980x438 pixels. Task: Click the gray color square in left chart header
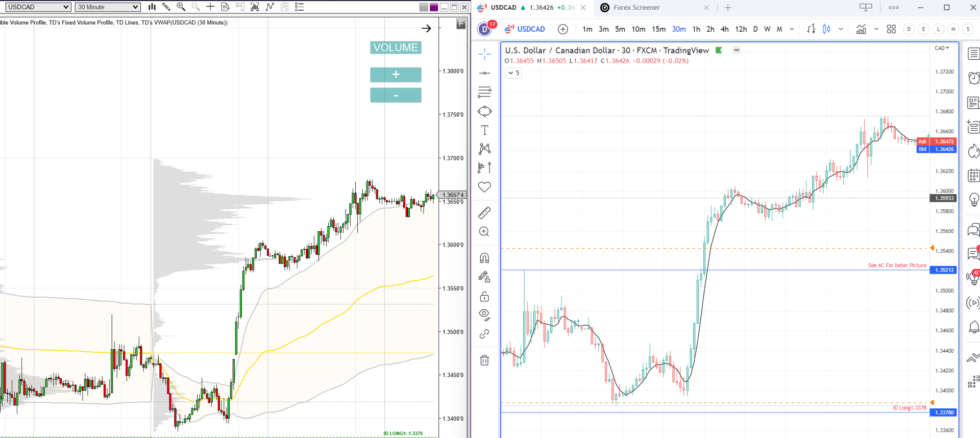coord(424,7)
